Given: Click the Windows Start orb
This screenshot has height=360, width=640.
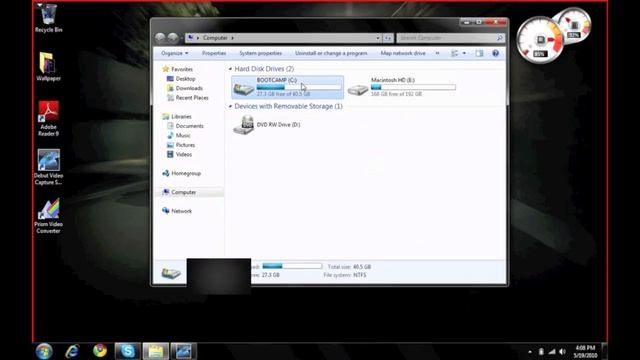Looking at the screenshot, I should pos(44,351).
